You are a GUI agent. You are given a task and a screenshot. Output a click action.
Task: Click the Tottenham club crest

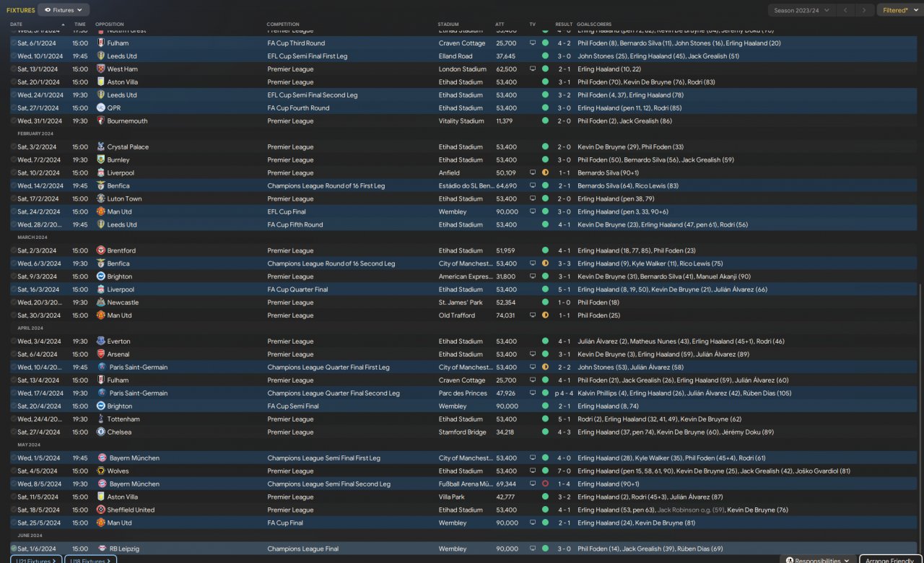pos(100,419)
